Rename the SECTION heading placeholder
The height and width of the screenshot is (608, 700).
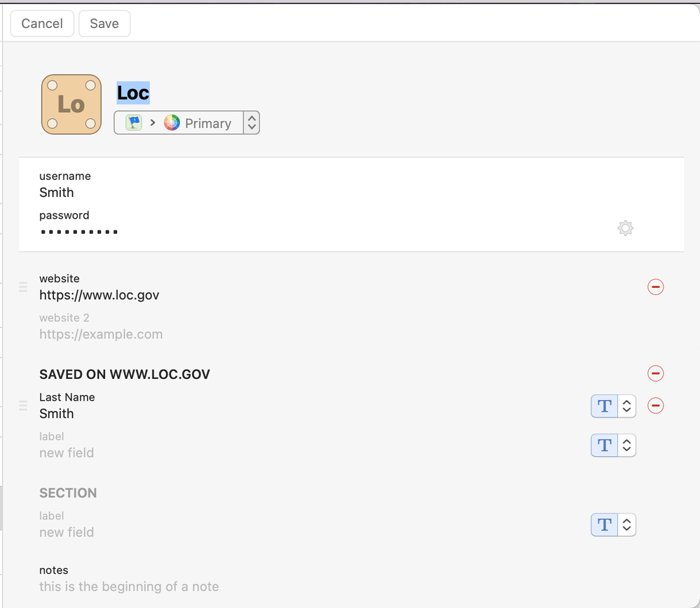[68, 493]
